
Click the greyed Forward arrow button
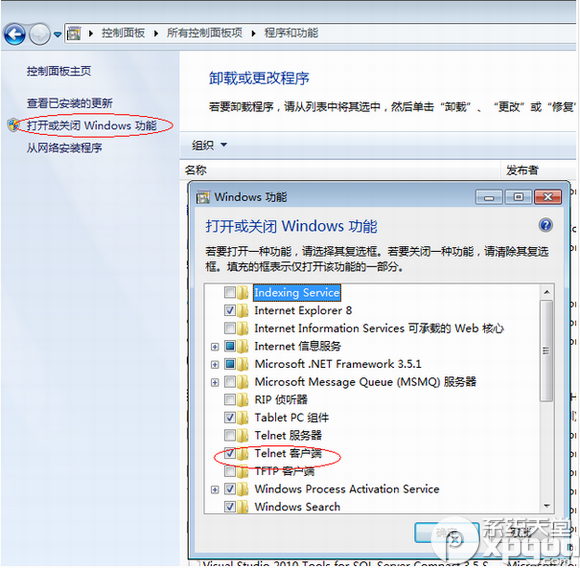click(40, 34)
